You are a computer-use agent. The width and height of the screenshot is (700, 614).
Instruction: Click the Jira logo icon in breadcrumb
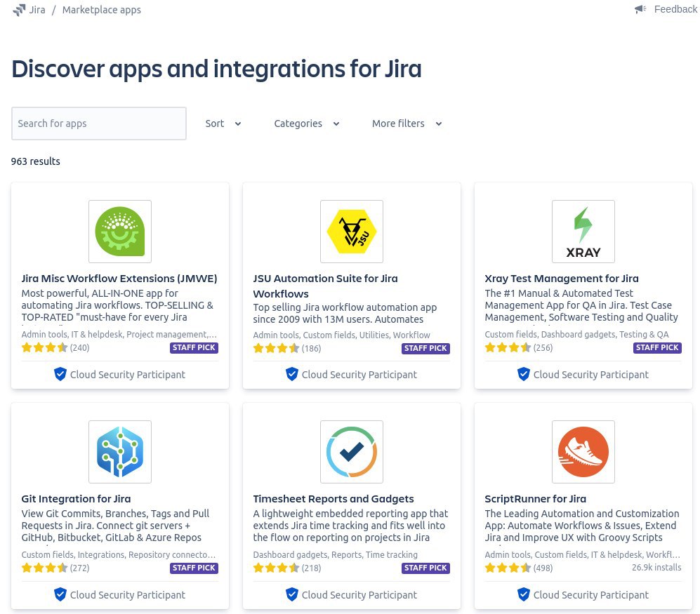coord(19,10)
